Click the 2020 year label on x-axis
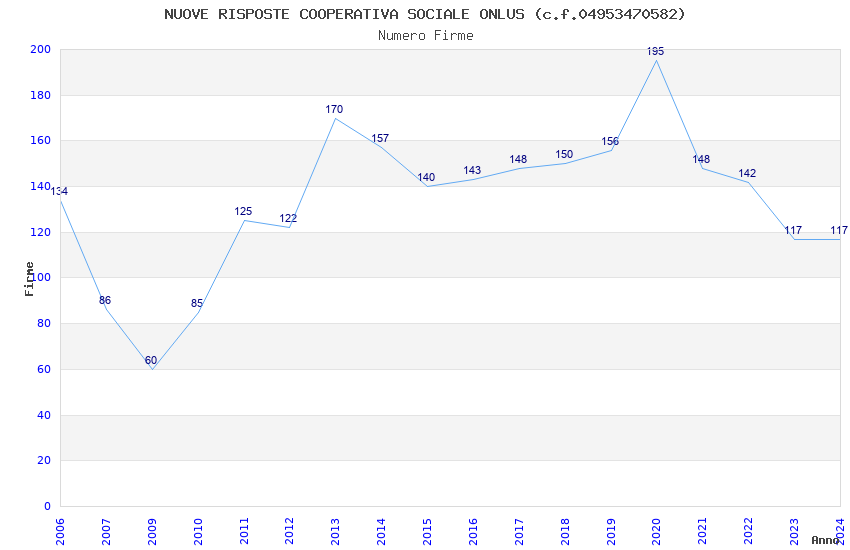Image resolution: width=850 pixels, height=550 pixels. 656,532
